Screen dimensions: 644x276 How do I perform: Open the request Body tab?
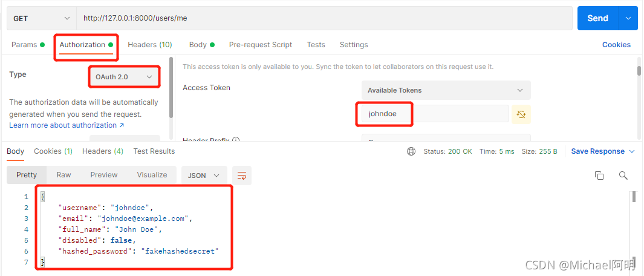[201, 44]
